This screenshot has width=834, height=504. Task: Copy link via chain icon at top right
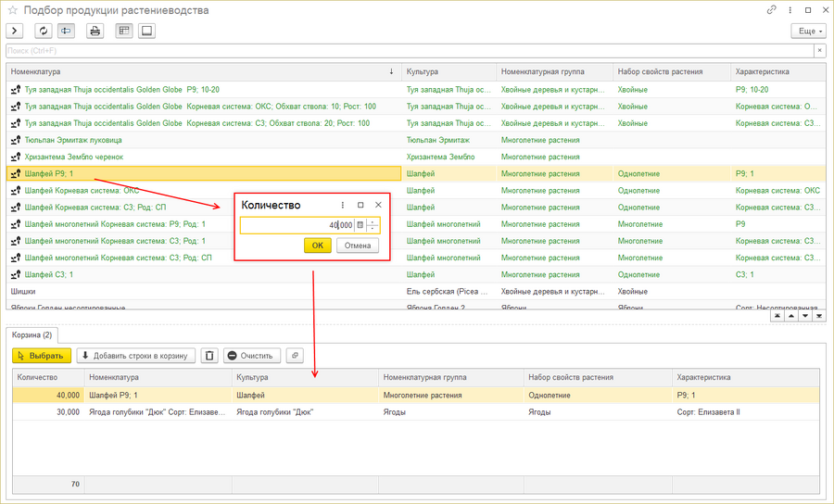(772, 9)
